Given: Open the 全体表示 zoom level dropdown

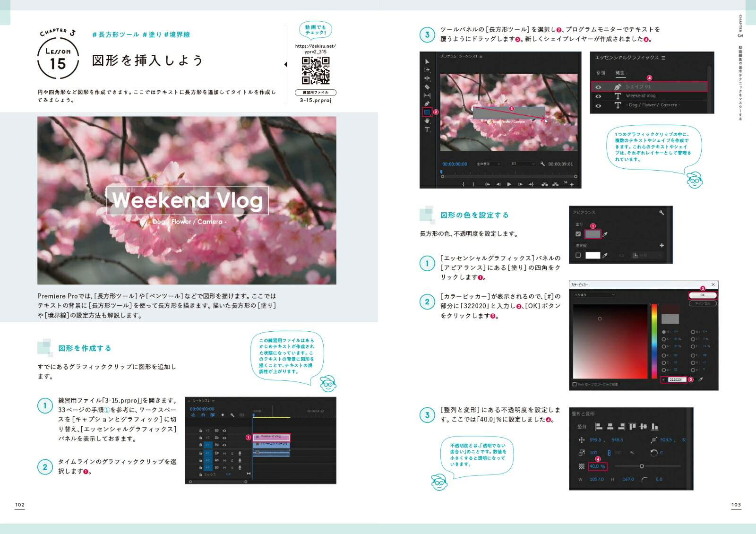Looking at the screenshot, I should pyautogui.click(x=488, y=164).
